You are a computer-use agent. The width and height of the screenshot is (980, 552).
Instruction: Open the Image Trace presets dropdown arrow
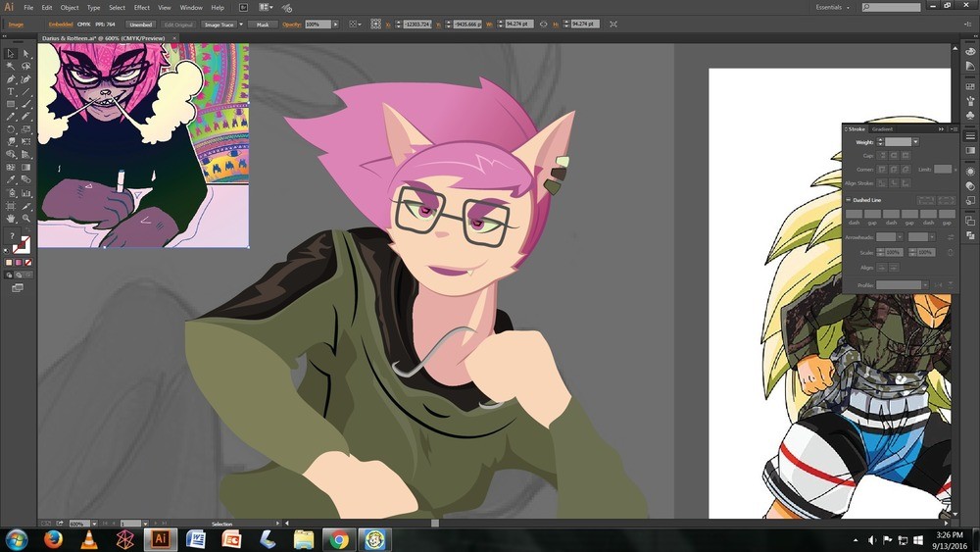241,25
